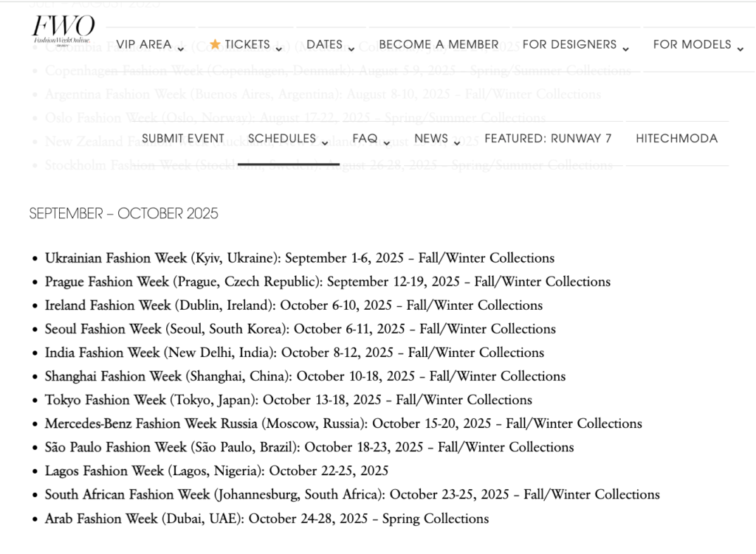Viewport: 756px width, 554px height.
Task: Select Featured: Runway 7 in navigation
Action: point(548,138)
